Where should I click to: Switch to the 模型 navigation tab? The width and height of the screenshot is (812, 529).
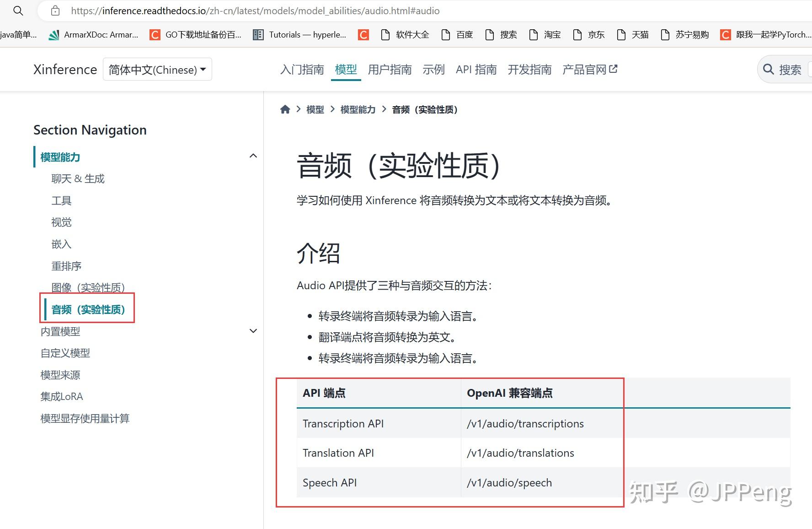pyautogui.click(x=346, y=69)
